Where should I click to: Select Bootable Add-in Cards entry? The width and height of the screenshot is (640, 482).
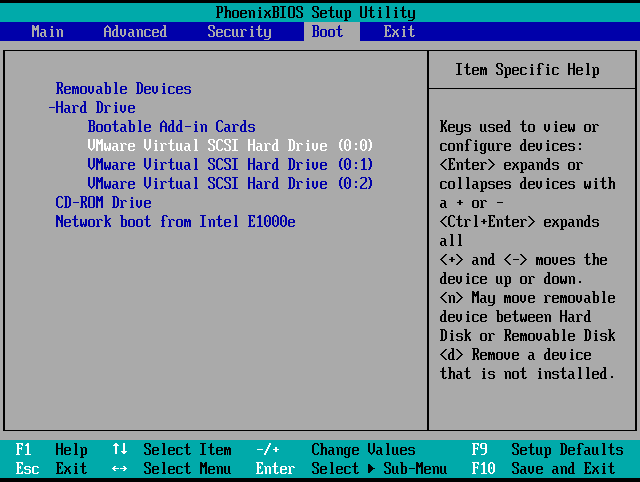(171, 127)
